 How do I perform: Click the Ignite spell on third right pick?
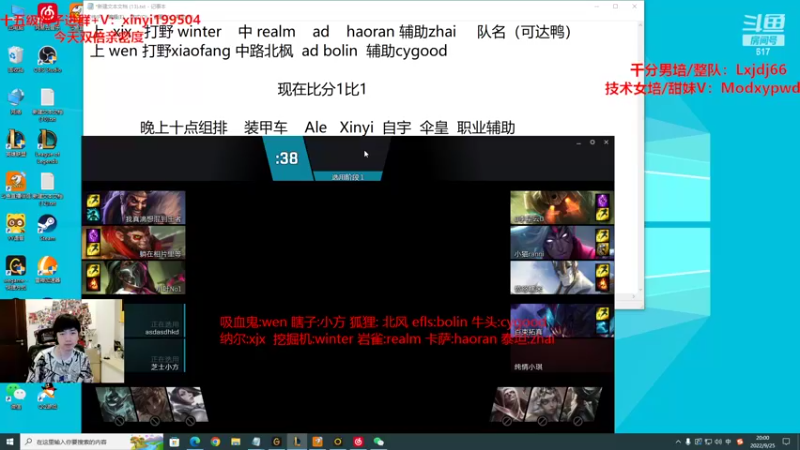602,284
